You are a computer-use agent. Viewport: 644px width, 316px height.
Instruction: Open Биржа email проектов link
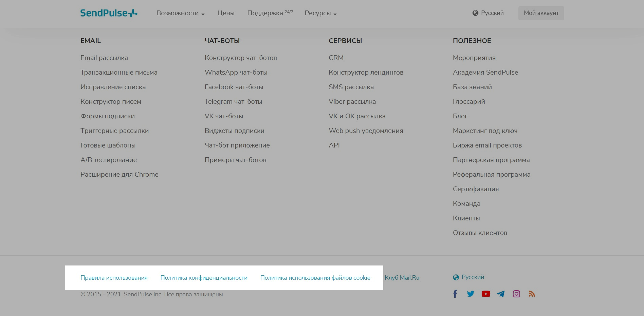[487, 145]
